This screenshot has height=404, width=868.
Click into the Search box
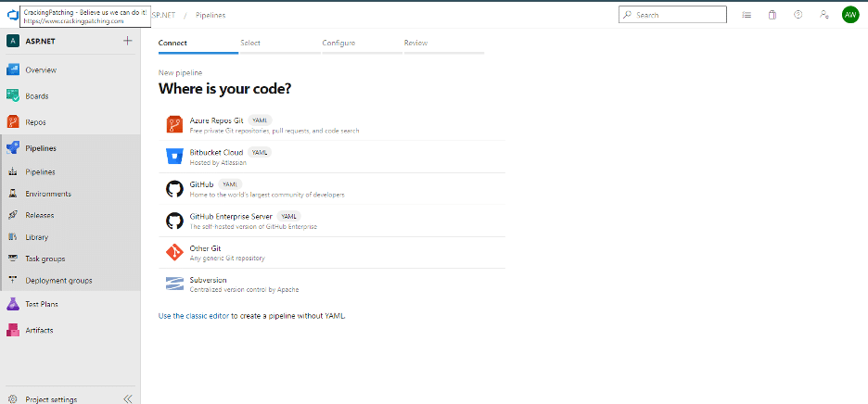point(672,15)
